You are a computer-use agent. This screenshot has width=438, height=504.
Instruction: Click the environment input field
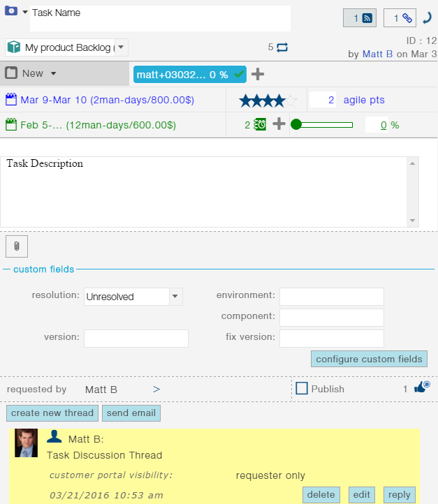[332, 297]
